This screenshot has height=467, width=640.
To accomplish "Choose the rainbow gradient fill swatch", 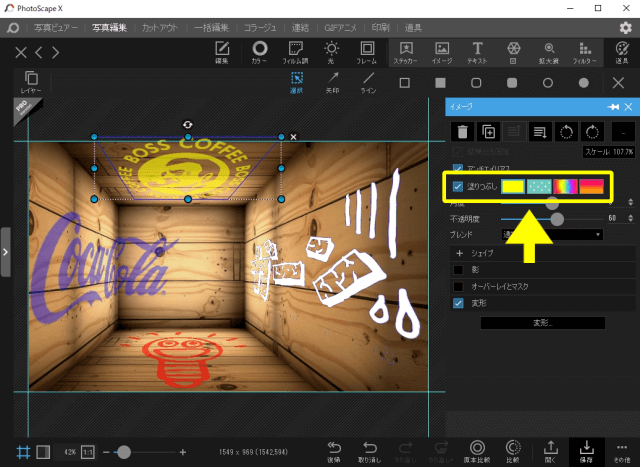I will (x=565, y=187).
